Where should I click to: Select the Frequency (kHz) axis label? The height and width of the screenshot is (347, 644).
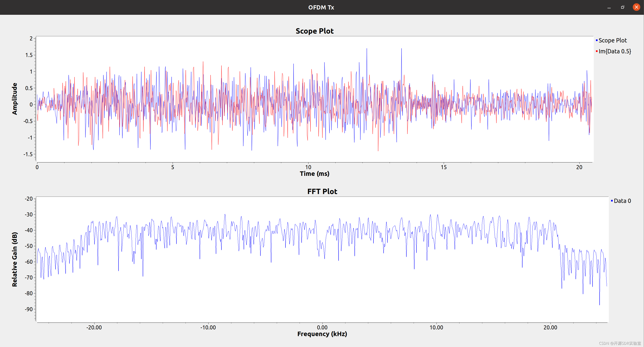coord(322,334)
